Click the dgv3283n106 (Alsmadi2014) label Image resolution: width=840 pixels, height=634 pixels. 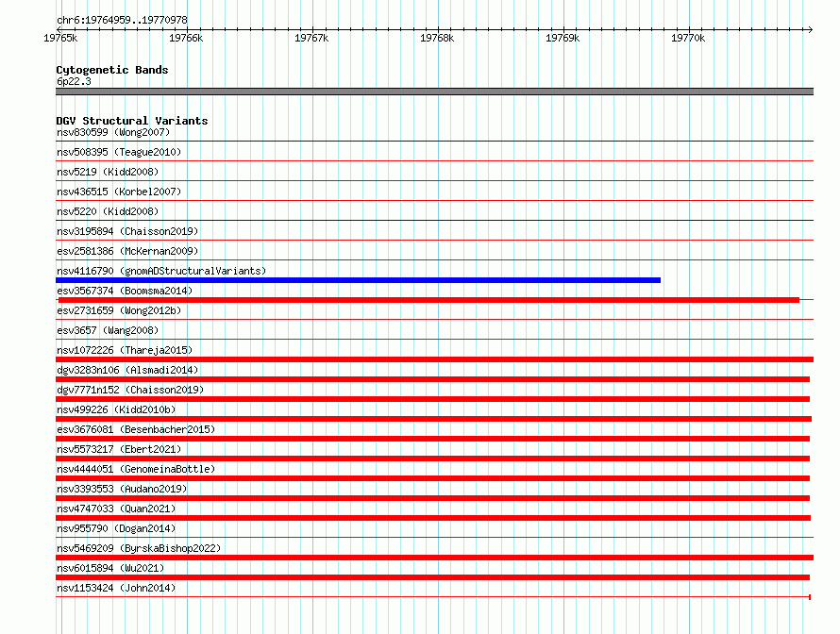pos(127,370)
